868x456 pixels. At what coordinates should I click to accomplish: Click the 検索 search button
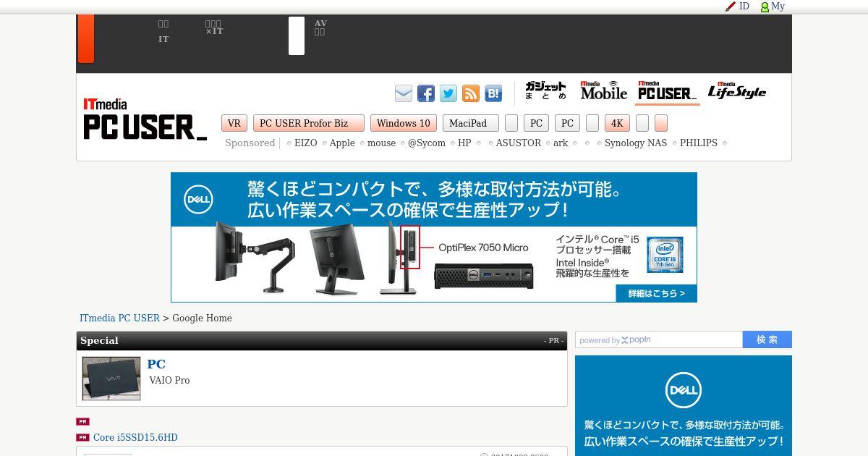(x=767, y=339)
